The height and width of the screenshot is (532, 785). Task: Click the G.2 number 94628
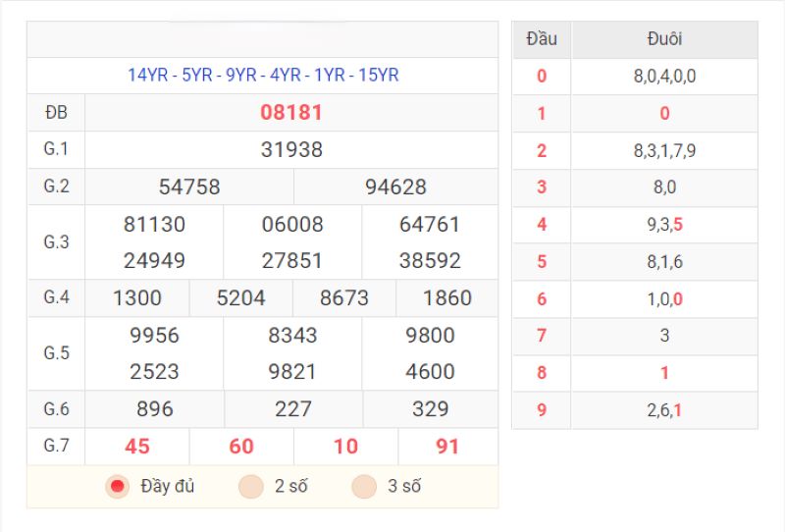click(395, 186)
